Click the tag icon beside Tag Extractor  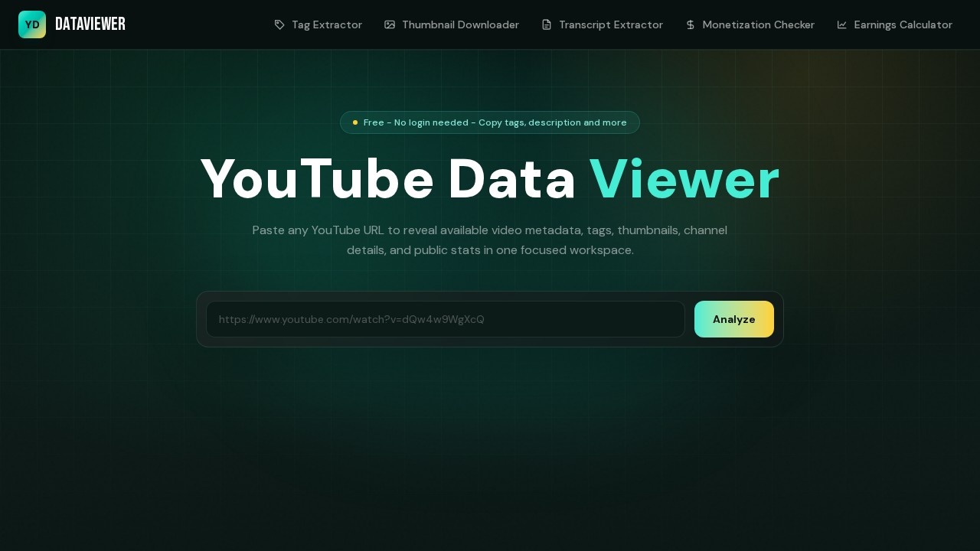(x=279, y=24)
